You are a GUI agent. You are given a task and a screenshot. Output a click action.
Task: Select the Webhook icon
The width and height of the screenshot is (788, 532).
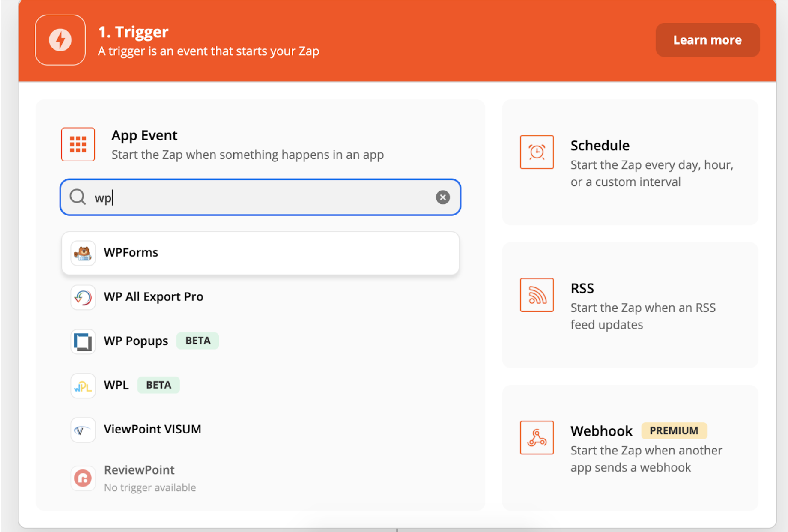pos(537,438)
